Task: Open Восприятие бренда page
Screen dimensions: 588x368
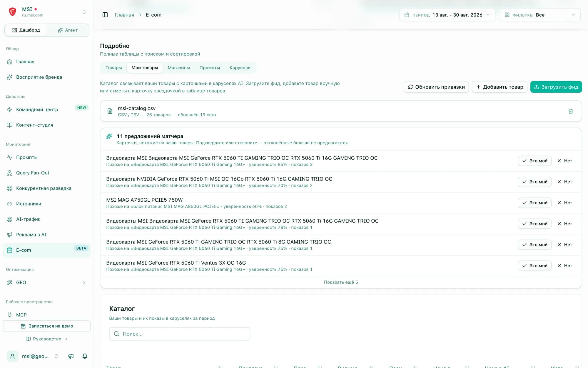Action: (47, 77)
